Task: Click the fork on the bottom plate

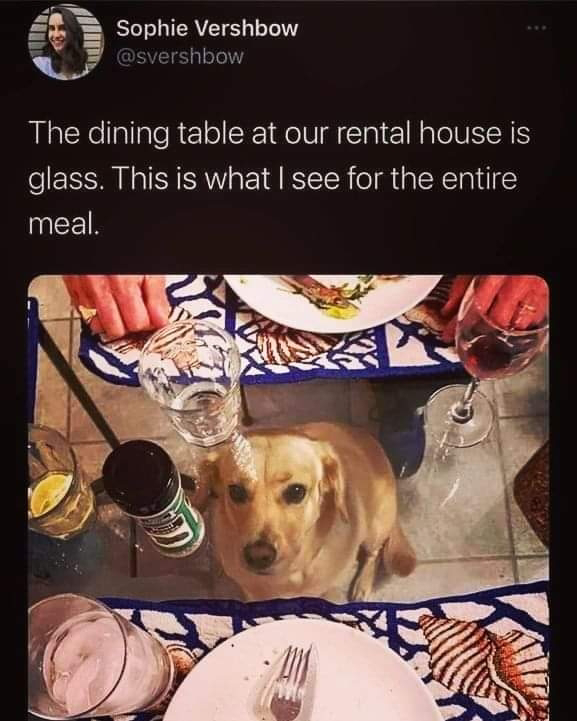Action: (x=285, y=683)
